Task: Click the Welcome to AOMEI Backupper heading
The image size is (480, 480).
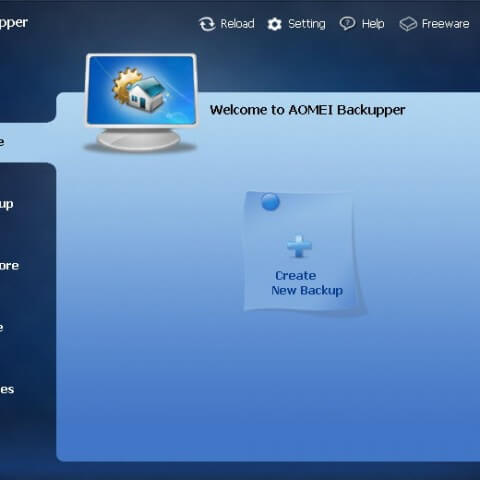Action: click(307, 110)
